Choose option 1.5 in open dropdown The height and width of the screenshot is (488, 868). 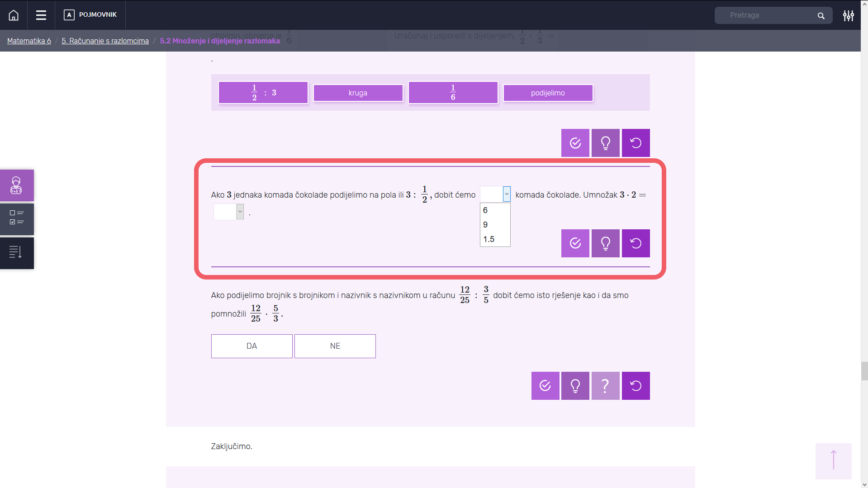coord(489,239)
